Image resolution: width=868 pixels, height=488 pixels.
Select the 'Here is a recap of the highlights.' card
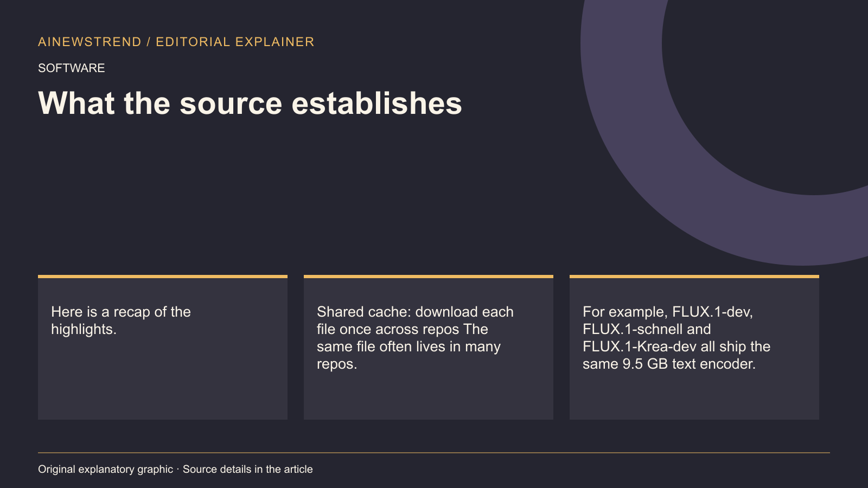click(x=163, y=348)
